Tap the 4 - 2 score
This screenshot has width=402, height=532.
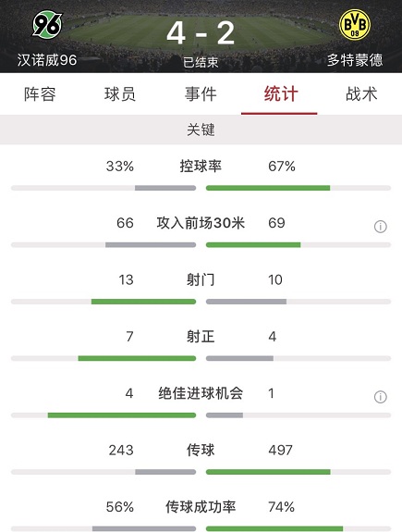click(x=201, y=33)
